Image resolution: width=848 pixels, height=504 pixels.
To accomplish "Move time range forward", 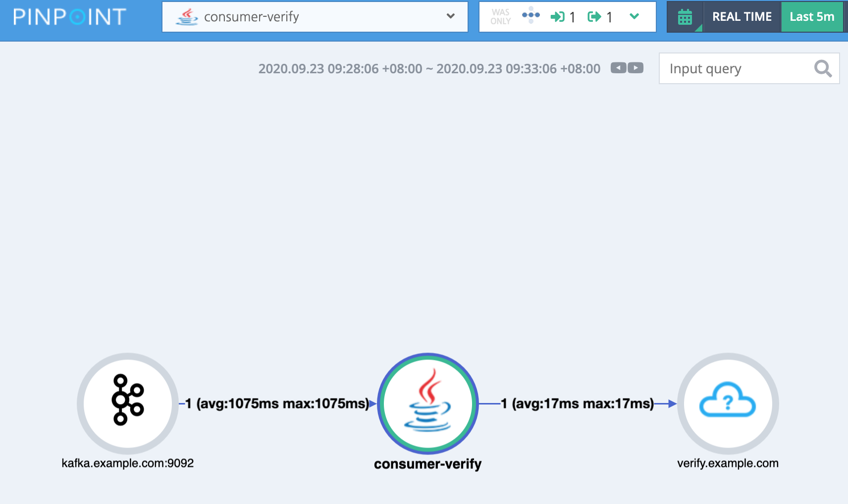I will coord(636,68).
